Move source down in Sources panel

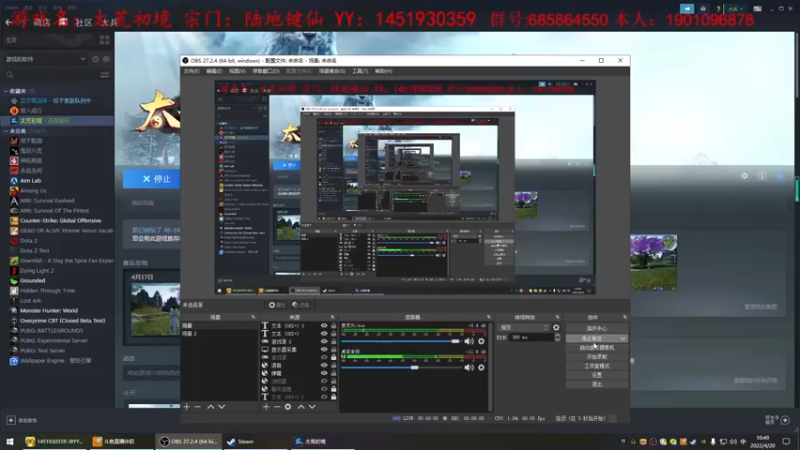coord(312,407)
